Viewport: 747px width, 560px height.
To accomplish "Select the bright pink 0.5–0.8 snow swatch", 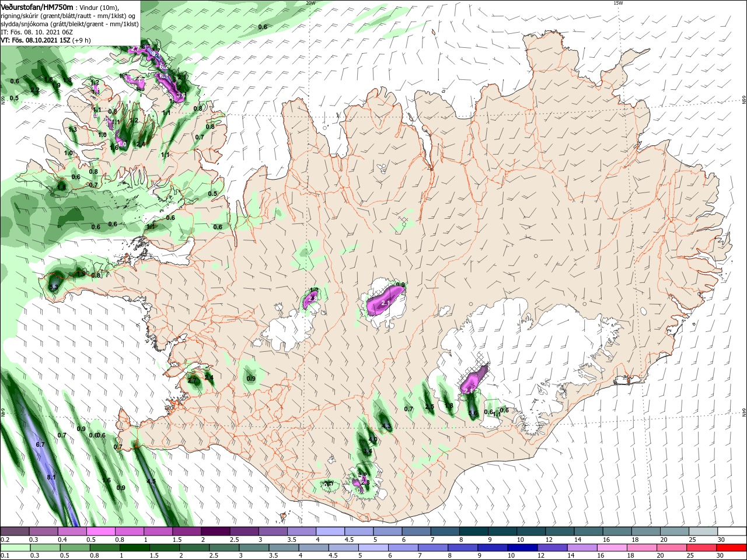I will (101, 531).
